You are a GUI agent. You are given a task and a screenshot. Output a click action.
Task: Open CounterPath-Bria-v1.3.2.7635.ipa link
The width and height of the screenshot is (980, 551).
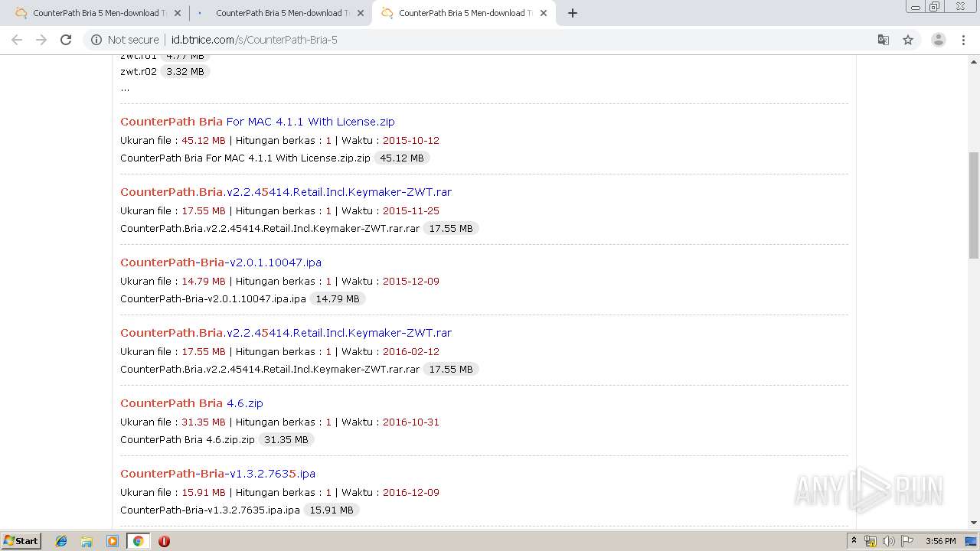pos(217,474)
